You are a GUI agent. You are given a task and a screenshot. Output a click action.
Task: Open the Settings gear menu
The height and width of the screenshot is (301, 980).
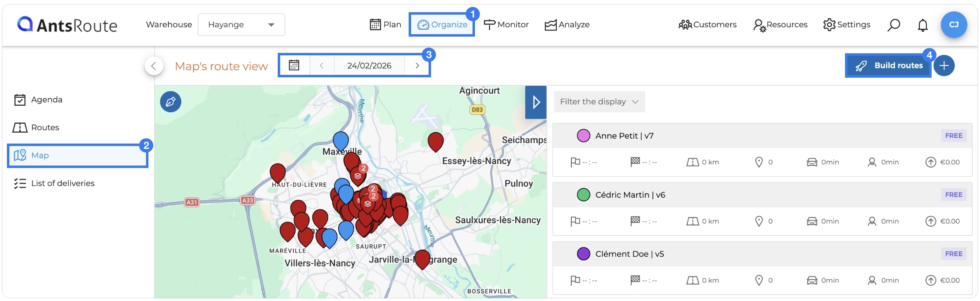tap(847, 24)
